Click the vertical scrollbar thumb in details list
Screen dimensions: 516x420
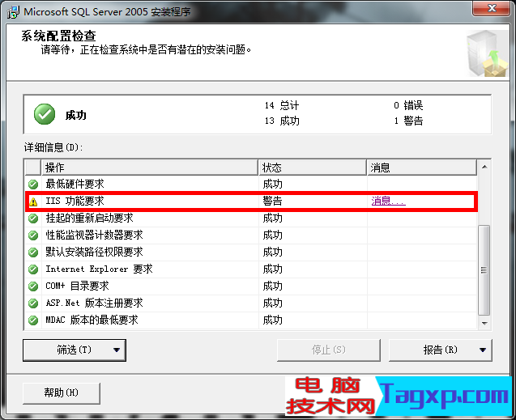[x=484, y=270]
